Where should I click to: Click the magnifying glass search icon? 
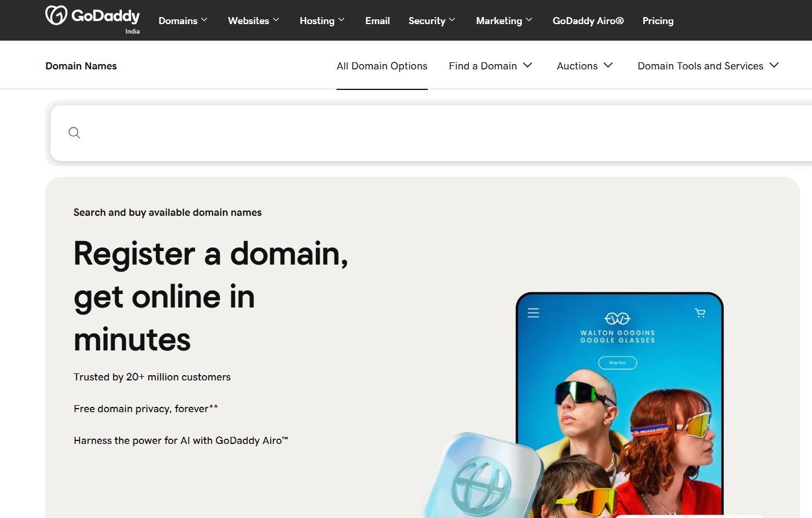pyautogui.click(x=74, y=133)
